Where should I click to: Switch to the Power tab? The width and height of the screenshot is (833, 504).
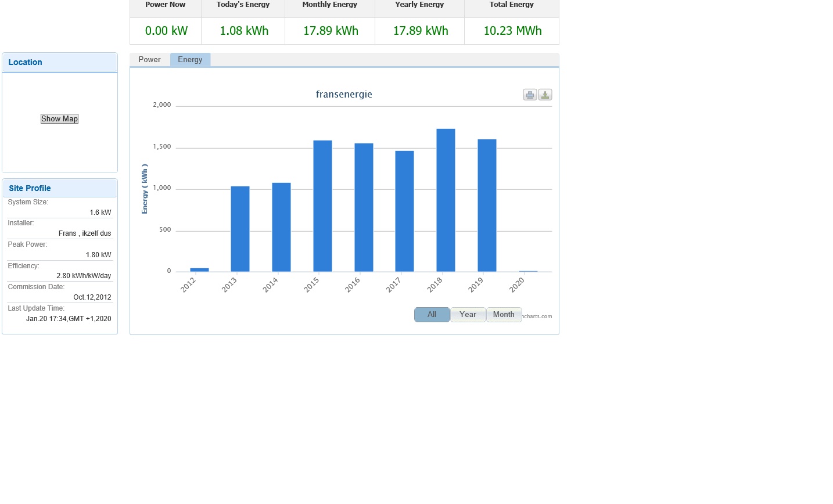tap(149, 60)
